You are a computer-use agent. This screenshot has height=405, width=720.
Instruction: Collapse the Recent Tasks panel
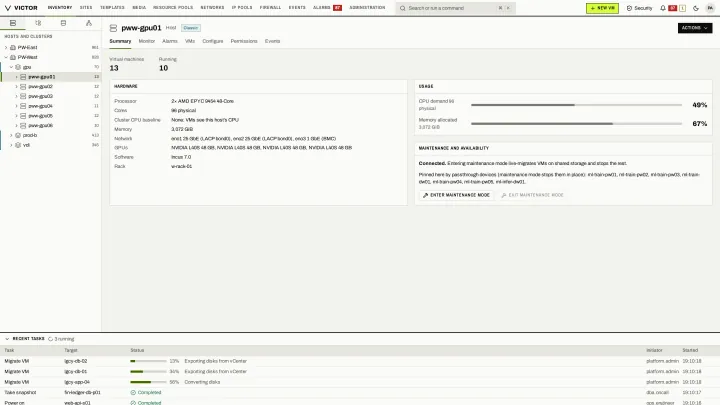click(x=7, y=339)
